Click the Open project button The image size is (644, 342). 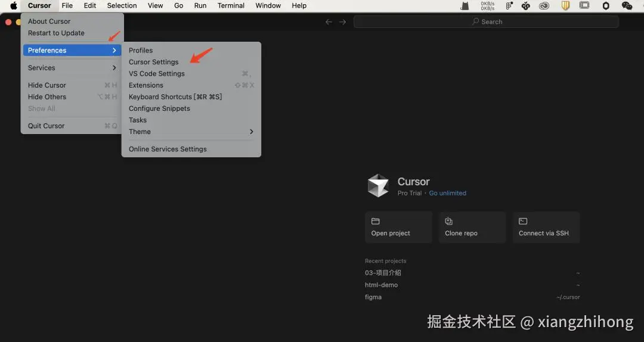point(398,228)
